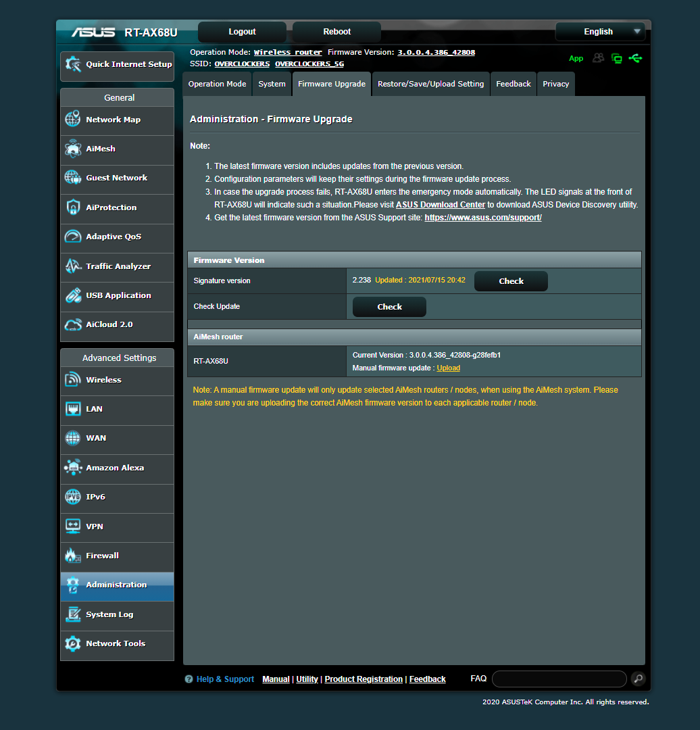This screenshot has height=730, width=700.
Task: Select the Firmware Upgrade tab
Action: 331,84
